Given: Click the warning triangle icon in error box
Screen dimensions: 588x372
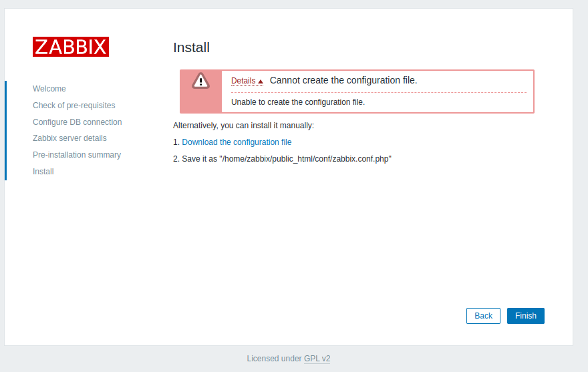Looking at the screenshot, I should pyautogui.click(x=200, y=81).
